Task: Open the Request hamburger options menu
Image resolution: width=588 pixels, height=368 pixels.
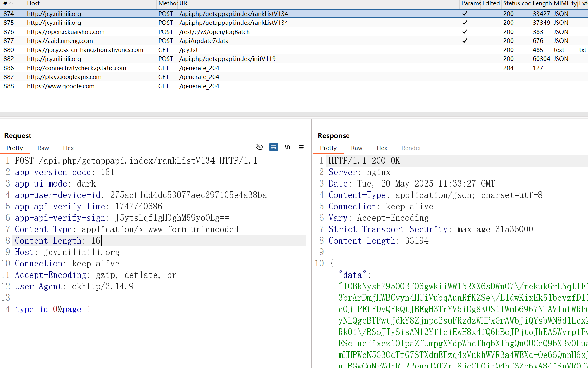Action: (301, 147)
